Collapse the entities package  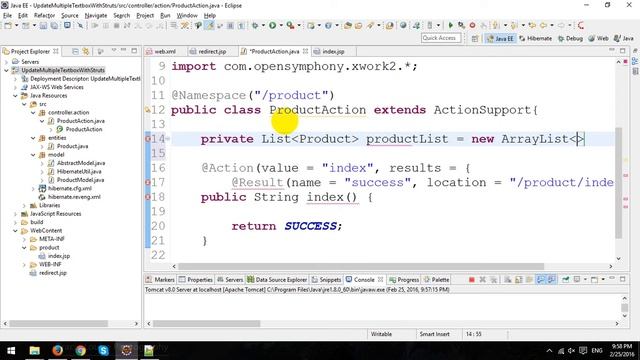coord(33,138)
